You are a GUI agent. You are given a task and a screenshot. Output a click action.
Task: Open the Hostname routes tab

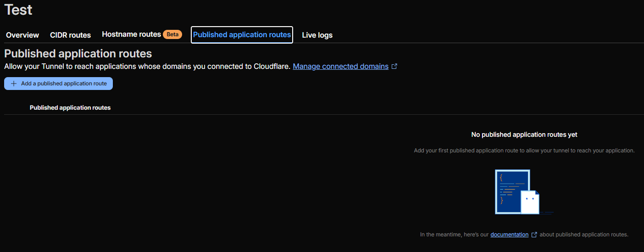click(131, 34)
